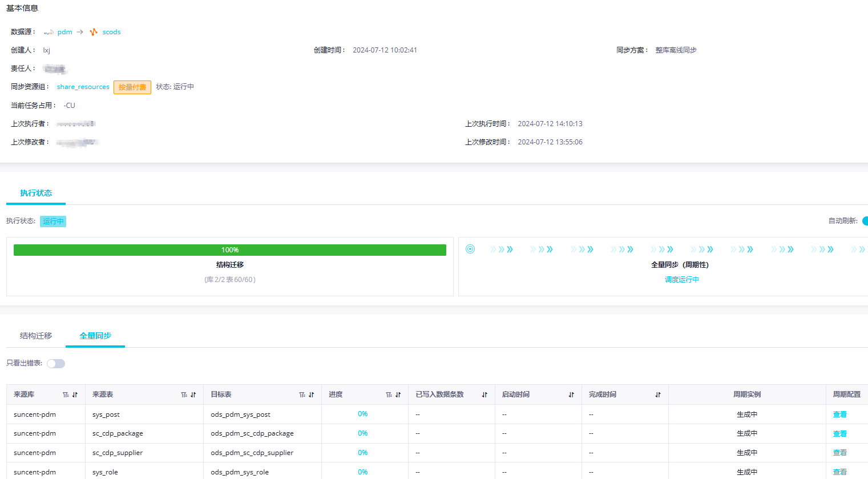868x479 pixels.
Task: Click the 0% progress of sc_cdp_package row
Action: [363, 433]
